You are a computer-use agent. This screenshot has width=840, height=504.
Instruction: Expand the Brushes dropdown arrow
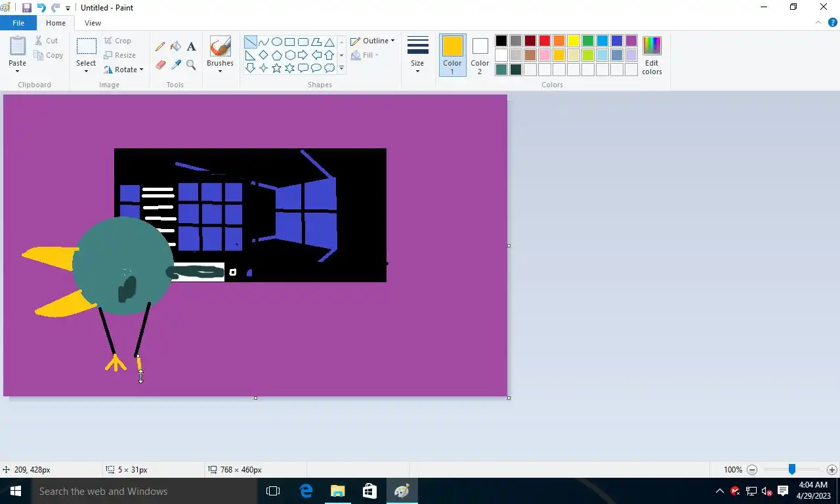click(220, 71)
